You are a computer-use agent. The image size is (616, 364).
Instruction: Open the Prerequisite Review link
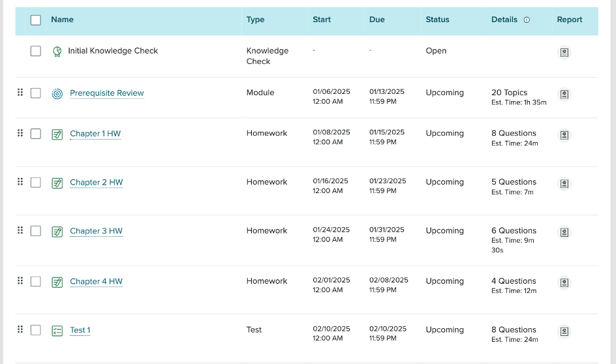(x=106, y=93)
